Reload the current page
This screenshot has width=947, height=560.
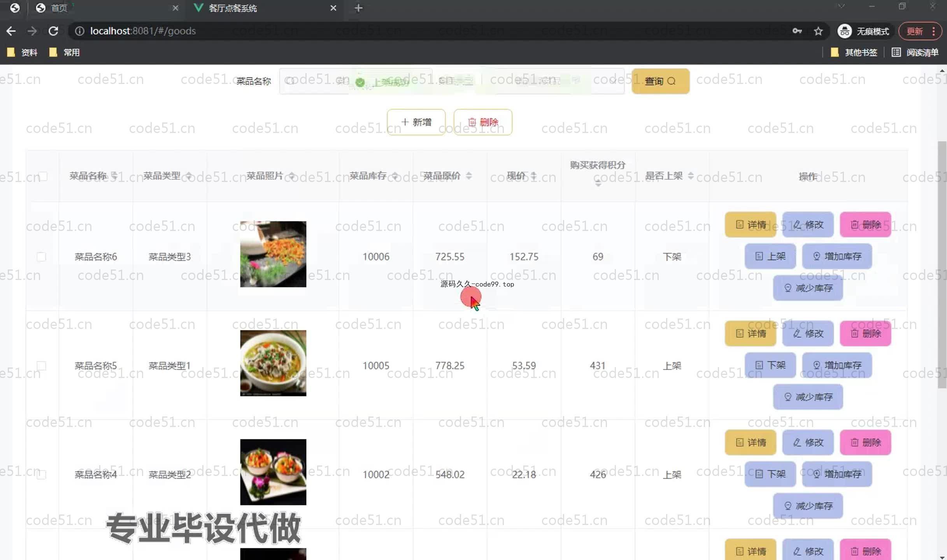(53, 31)
